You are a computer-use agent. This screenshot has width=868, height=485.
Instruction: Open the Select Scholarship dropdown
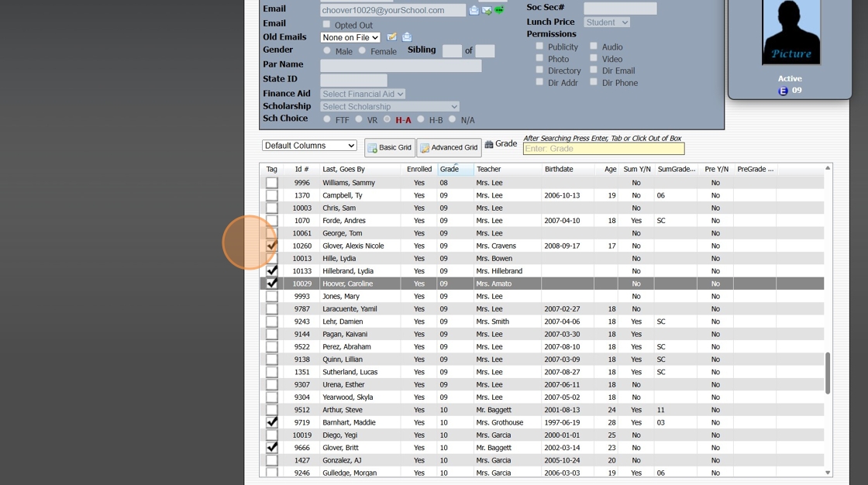click(x=390, y=107)
